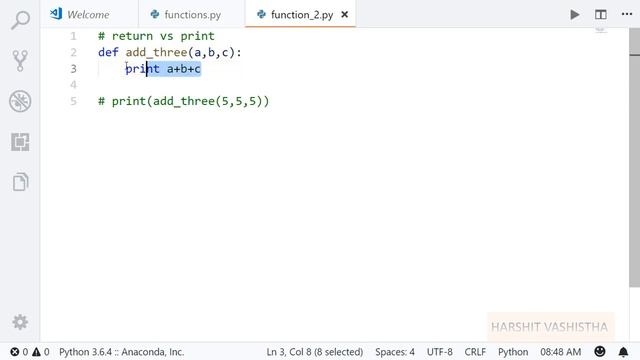Split the editor layout

point(600,15)
